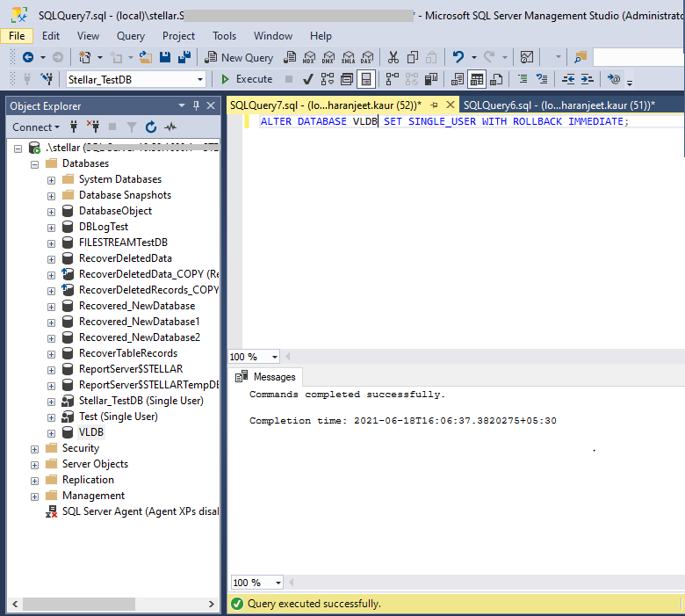
Task: Click Refresh icon in Object Explorer
Action: (151, 127)
